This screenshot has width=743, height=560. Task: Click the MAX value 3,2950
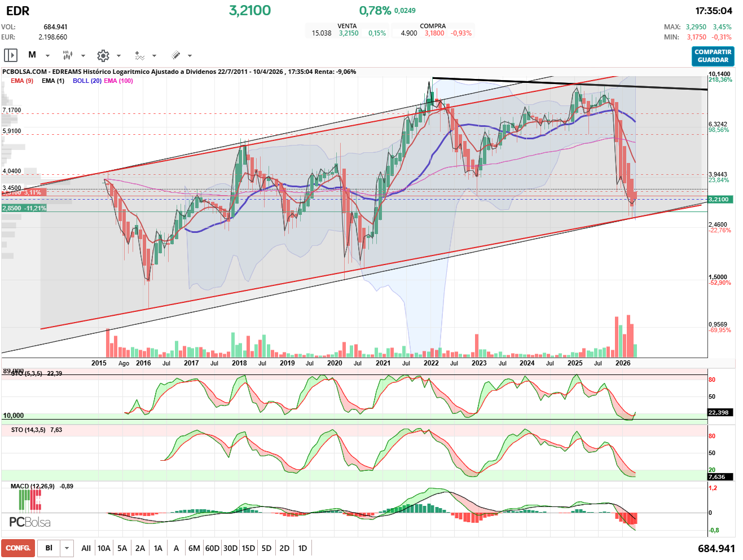coord(696,27)
